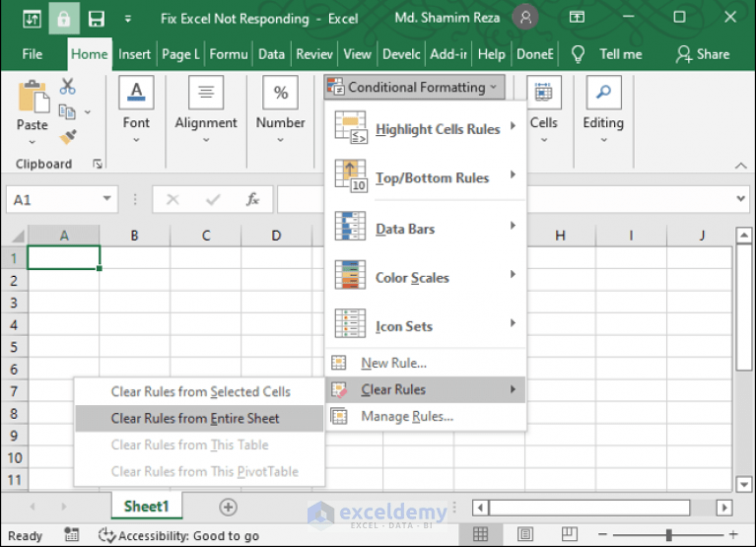Open the Add-ins tab

(448, 54)
